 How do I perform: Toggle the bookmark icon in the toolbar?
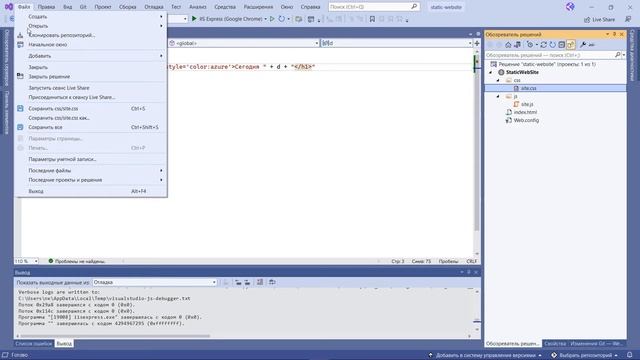[x=372, y=19]
